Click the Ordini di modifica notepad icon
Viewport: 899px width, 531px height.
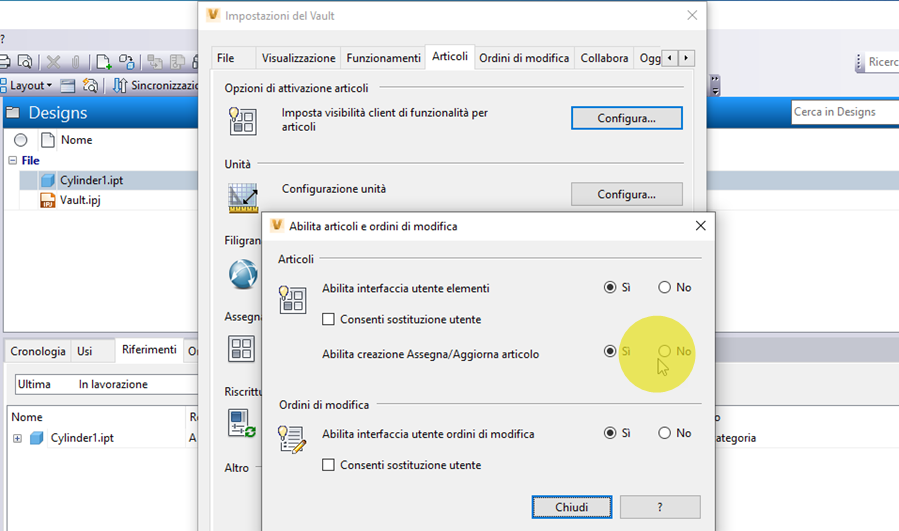[292, 439]
